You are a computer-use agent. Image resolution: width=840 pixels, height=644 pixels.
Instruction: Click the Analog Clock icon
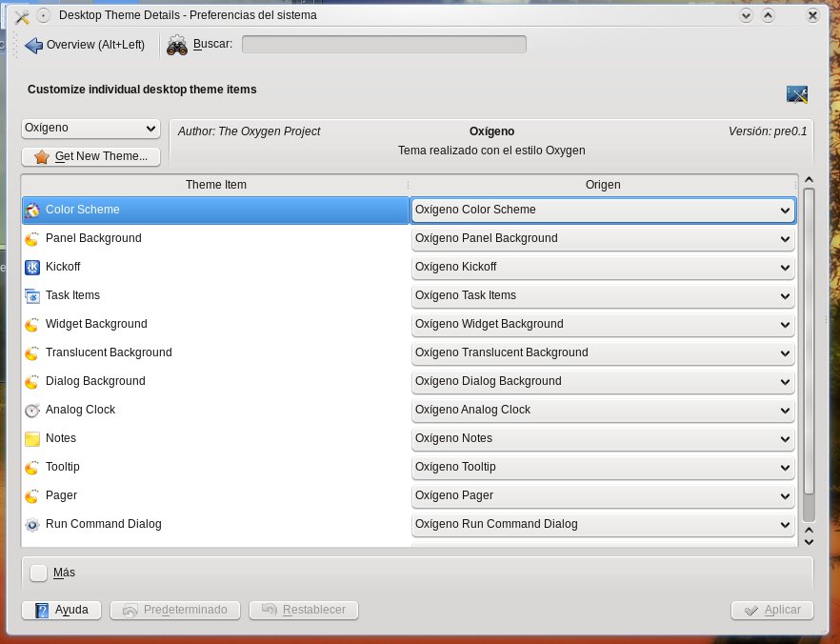(32, 410)
